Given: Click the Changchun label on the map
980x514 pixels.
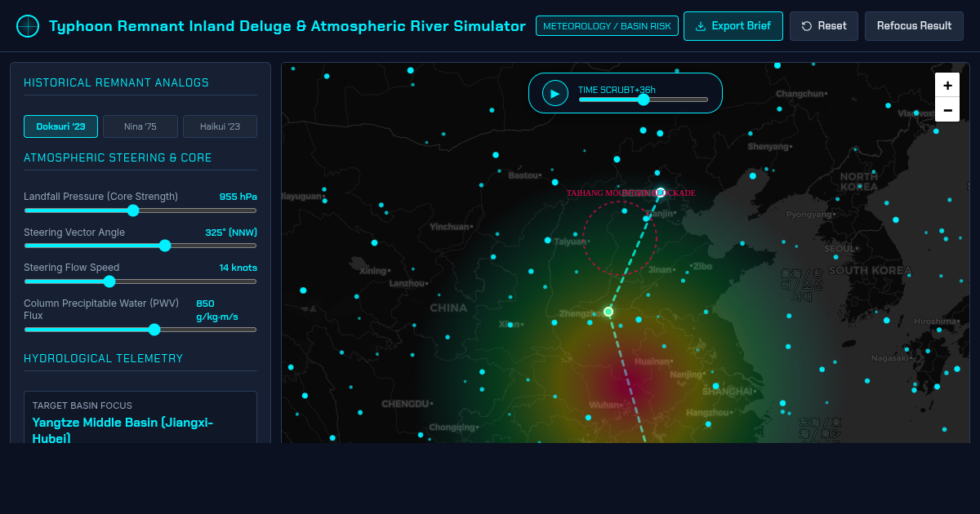Looking at the screenshot, I should [x=800, y=94].
